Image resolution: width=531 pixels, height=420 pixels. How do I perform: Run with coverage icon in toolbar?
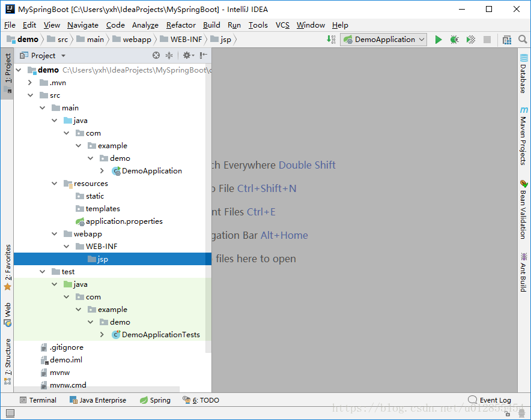(x=471, y=40)
